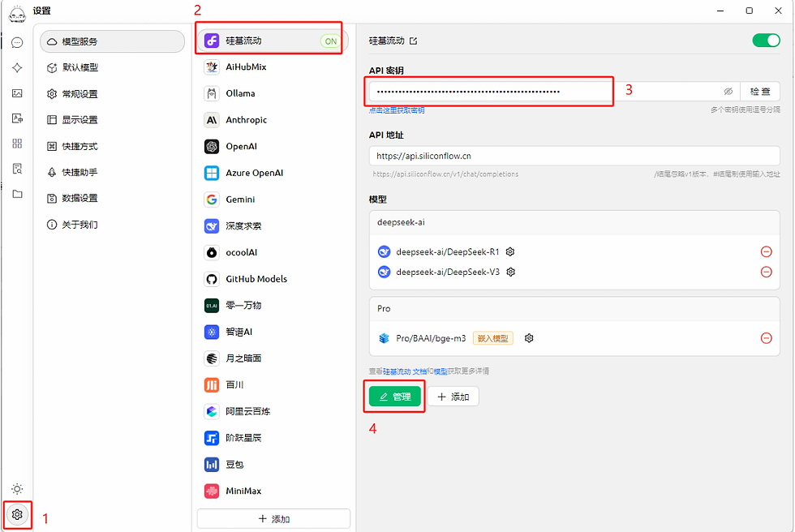Open the 硅基流动 文档 link
The image size is (795, 532).
(x=405, y=371)
